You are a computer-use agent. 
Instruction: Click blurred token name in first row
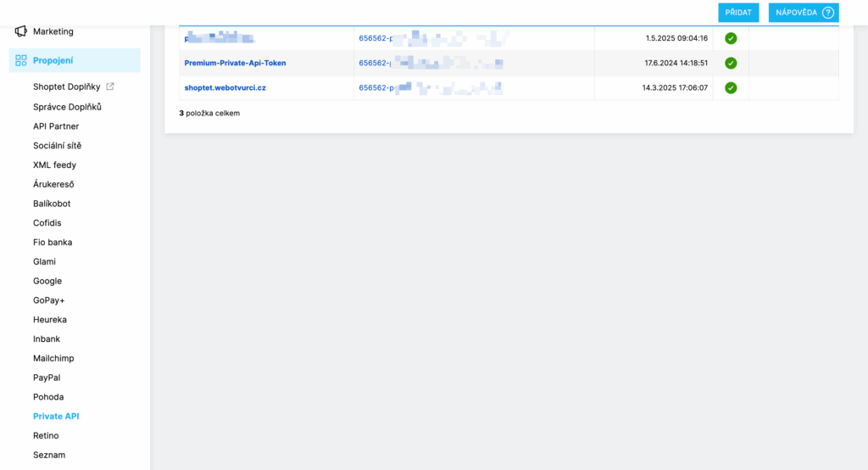(x=220, y=37)
